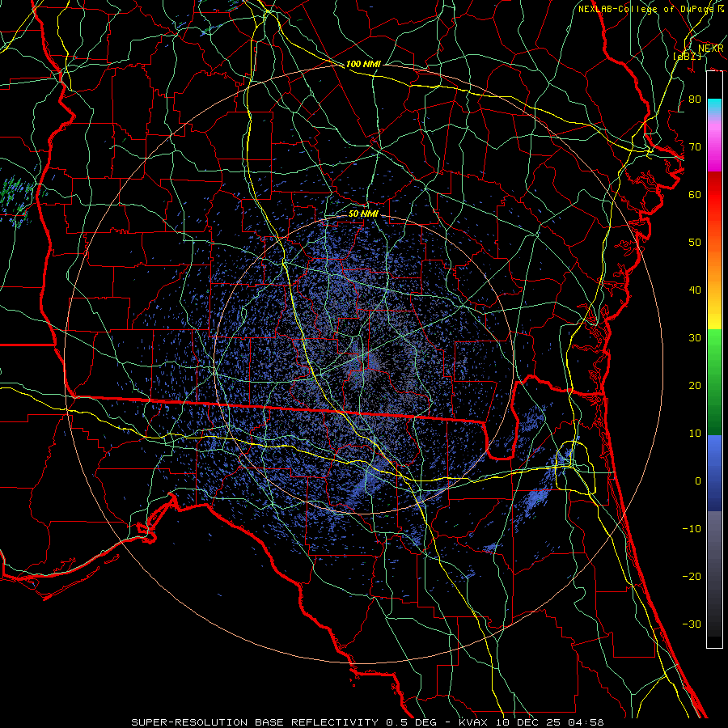Select the 60 value on the dBZ scale
This screenshot has height=728, width=728.
click(695, 195)
